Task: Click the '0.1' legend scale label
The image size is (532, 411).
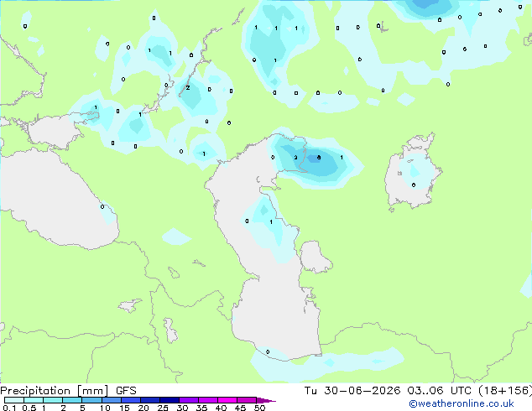Action: [x=9, y=408]
